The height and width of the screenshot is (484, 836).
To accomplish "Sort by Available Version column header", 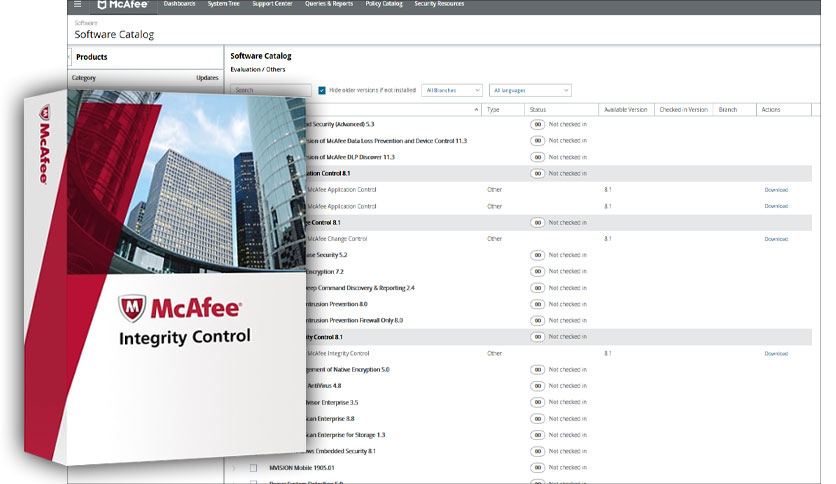I will coord(625,110).
